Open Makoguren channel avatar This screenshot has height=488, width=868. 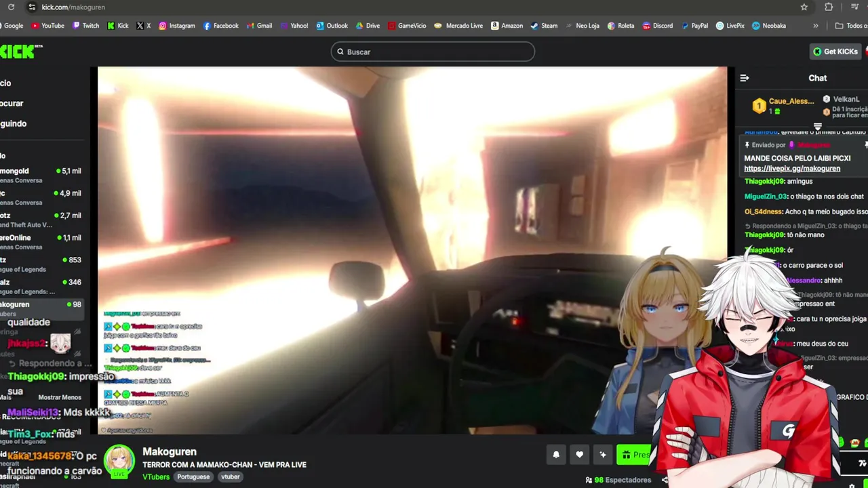click(119, 461)
